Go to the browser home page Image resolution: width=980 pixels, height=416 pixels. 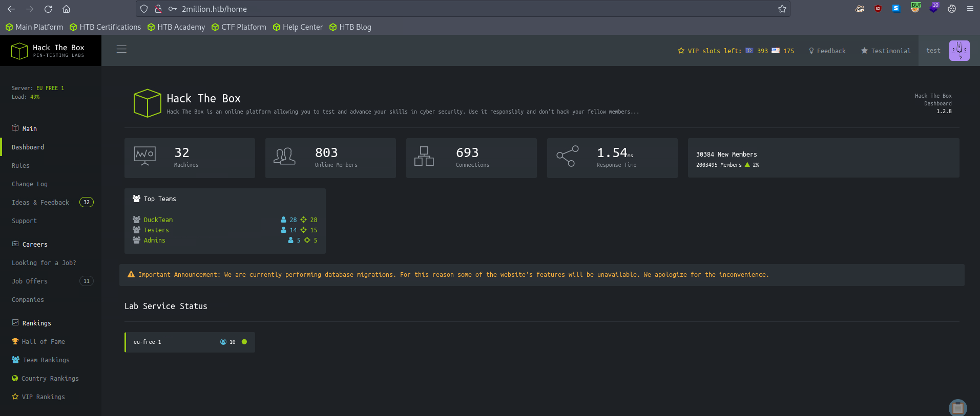coord(66,9)
